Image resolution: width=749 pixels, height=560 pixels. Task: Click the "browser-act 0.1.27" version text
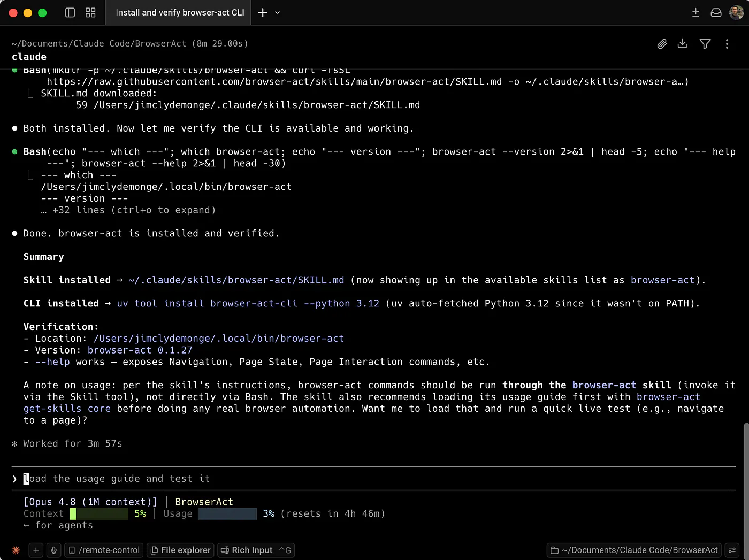pyautogui.click(x=140, y=350)
